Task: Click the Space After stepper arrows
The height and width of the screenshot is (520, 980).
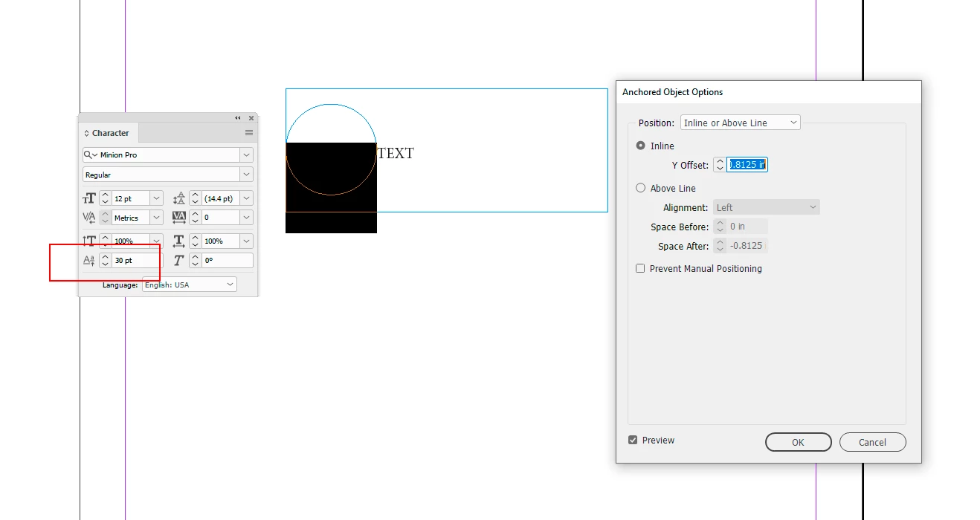Action: [720, 246]
